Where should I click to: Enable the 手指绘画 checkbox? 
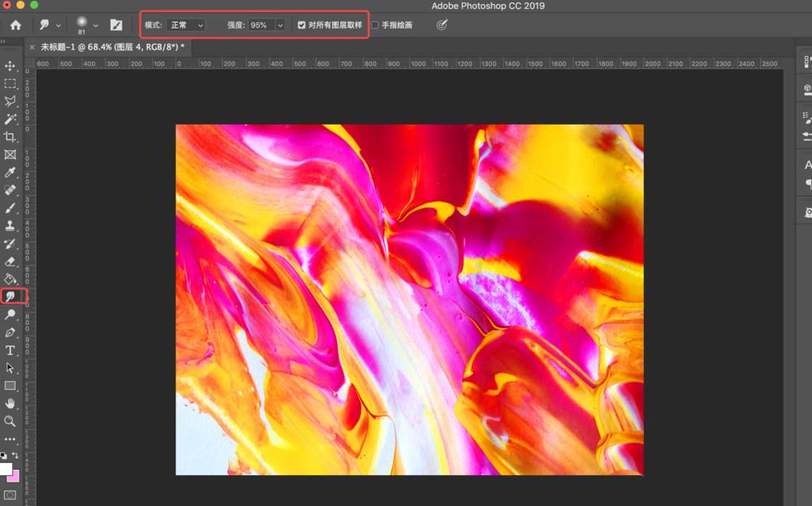pos(375,25)
